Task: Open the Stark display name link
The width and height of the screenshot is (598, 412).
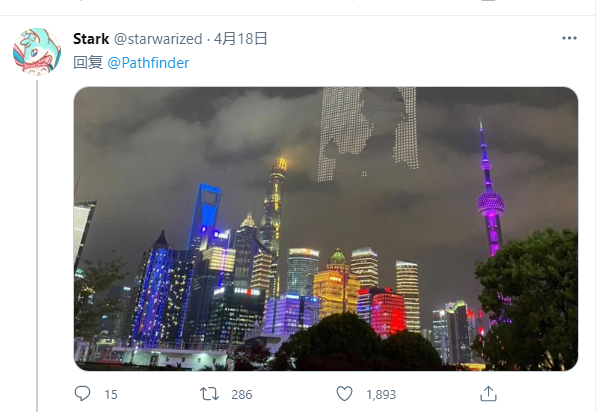Action: [x=91, y=39]
